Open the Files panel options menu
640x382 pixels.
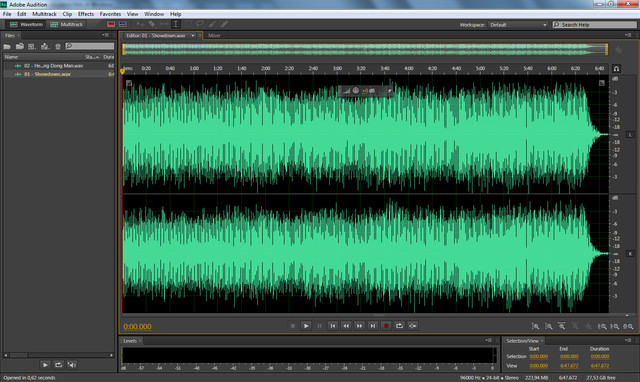click(106, 35)
